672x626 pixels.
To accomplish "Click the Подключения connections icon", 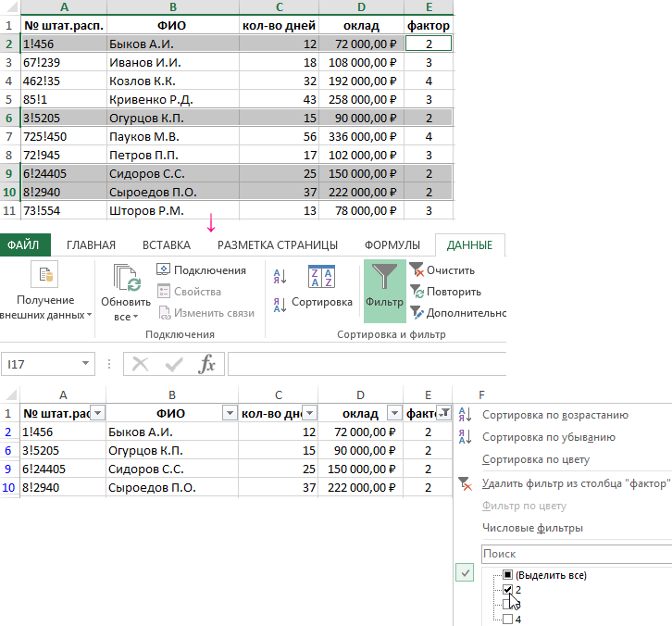I will (x=163, y=270).
